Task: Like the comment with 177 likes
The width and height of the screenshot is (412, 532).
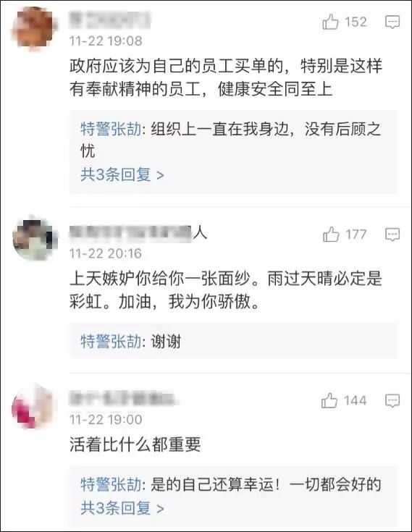Action: [x=331, y=234]
